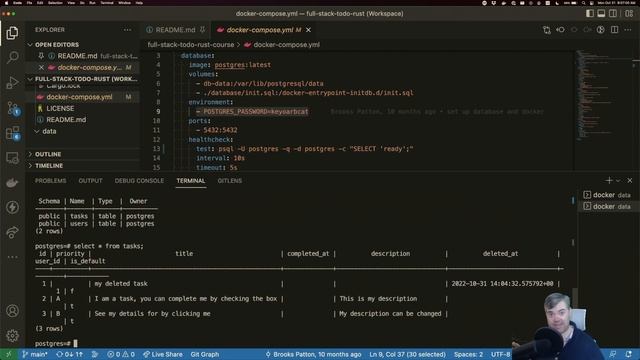Synchronize changes in status bar
640x360 pixels.
tap(70, 354)
